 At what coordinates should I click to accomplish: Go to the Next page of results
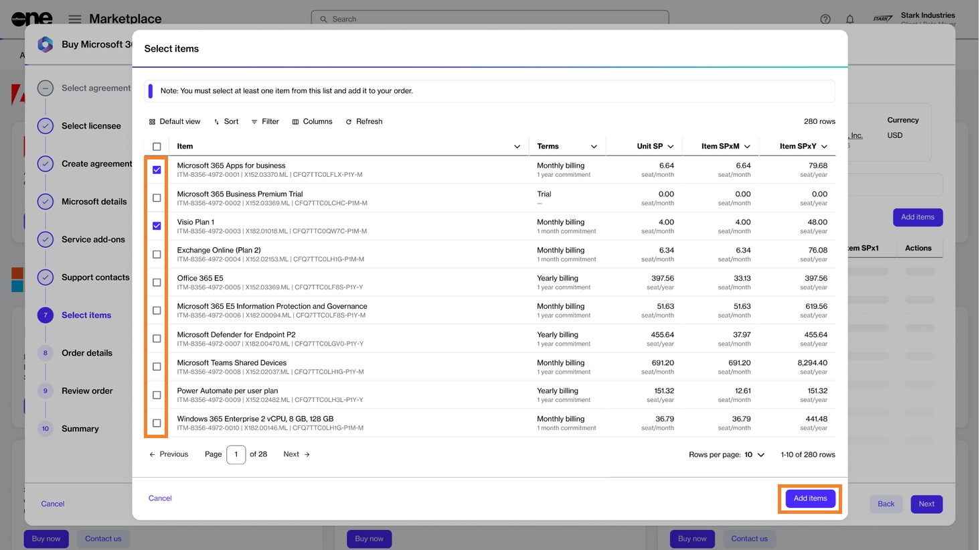click(296, 454)
